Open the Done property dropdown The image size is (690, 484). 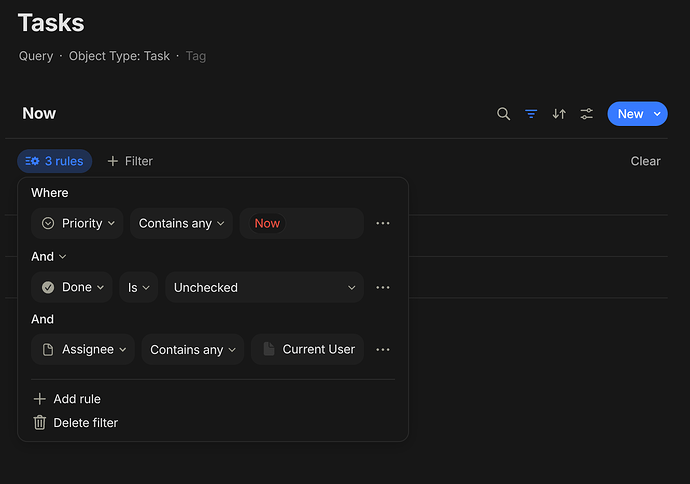[x=72, y=287]
